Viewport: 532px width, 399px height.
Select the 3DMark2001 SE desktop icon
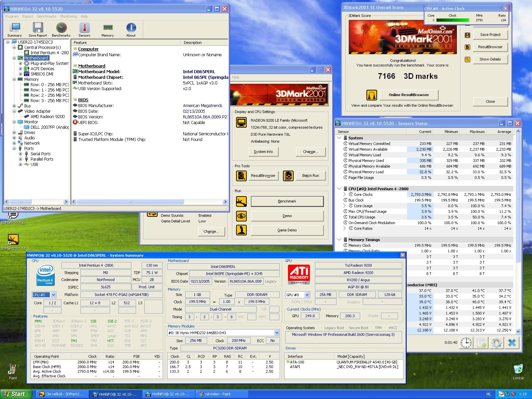click(13, 242)
